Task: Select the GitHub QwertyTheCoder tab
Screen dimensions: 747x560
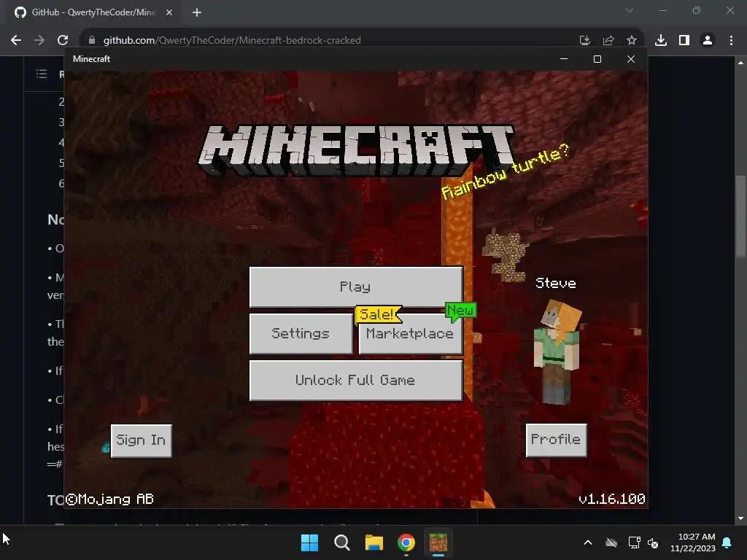Action: pos(93,12)
